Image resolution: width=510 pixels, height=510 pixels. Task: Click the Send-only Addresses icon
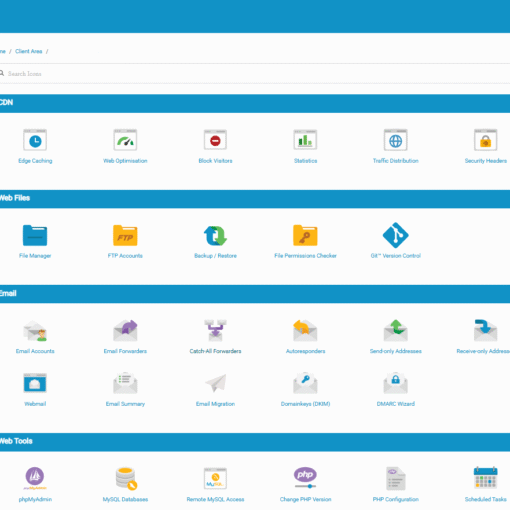click(x=396, y=331)
